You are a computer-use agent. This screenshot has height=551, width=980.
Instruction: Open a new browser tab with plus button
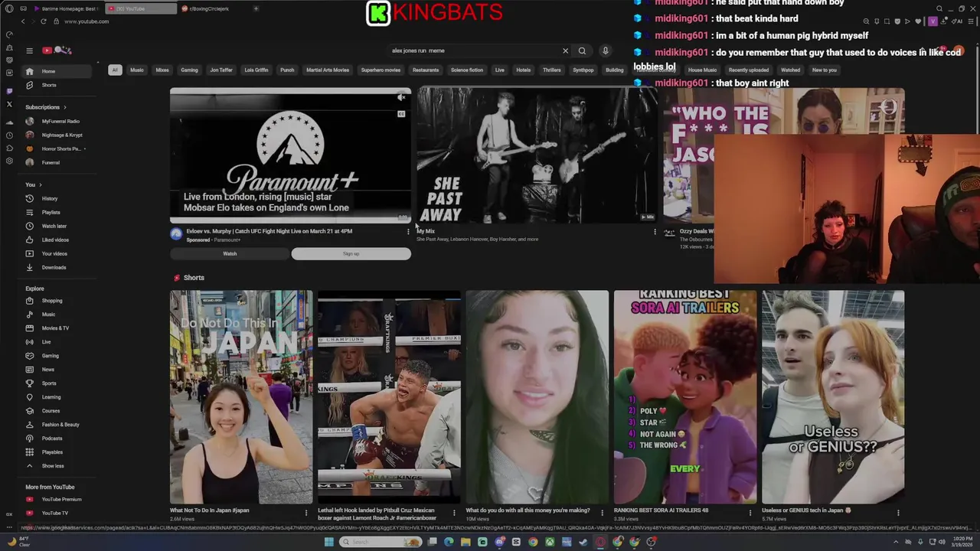(x=256, y=8)
